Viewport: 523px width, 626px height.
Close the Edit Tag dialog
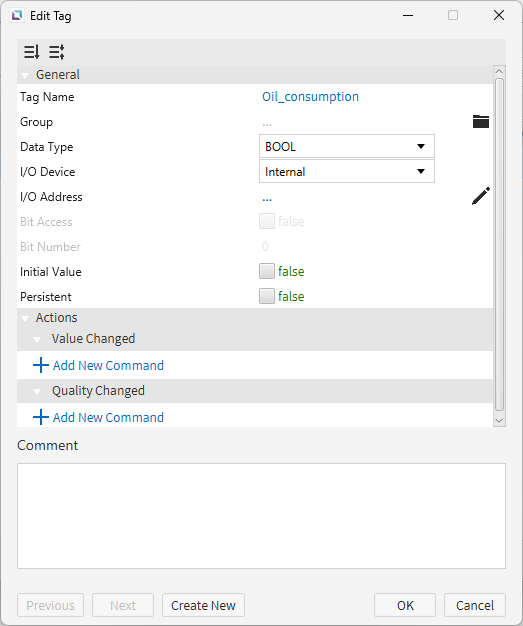click(x=499, y=15)
